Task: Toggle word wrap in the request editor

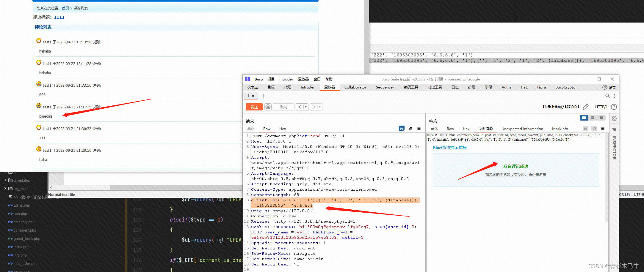Action: [402, 128]
